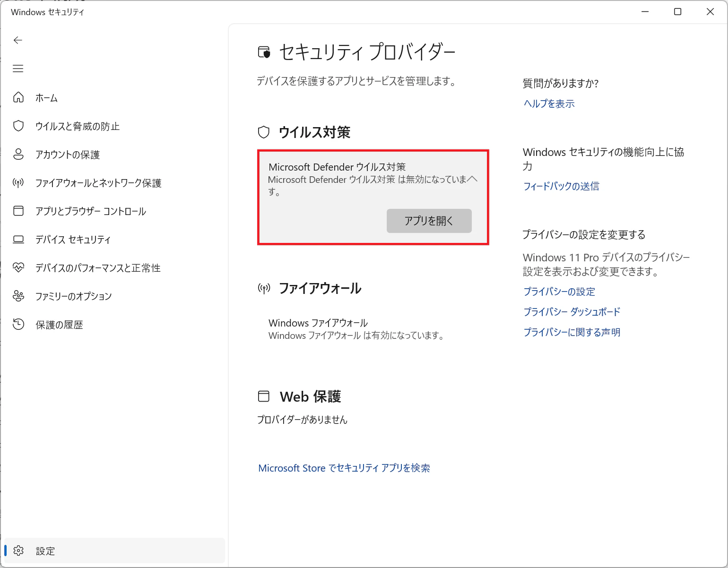This screenshot has height=568, width=728.
Task: Click the family options people icon
Action: click(18, 296)
